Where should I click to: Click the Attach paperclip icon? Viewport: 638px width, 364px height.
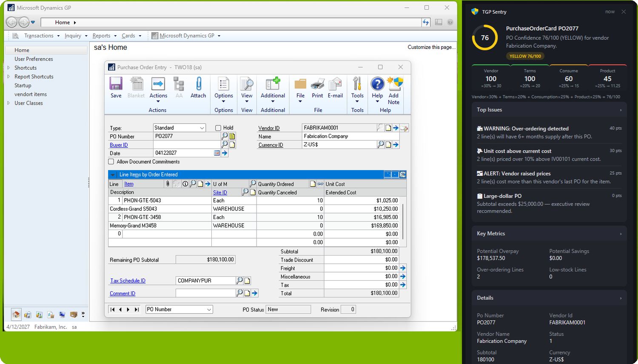198,84
